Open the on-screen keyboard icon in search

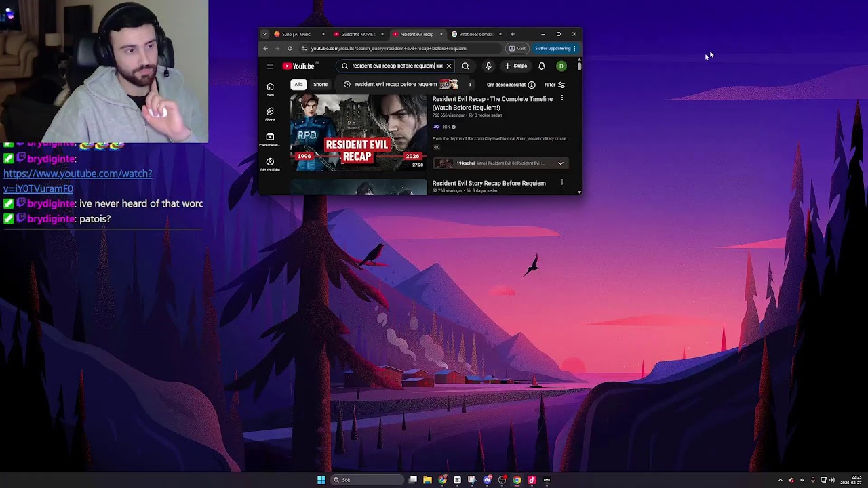439,66
